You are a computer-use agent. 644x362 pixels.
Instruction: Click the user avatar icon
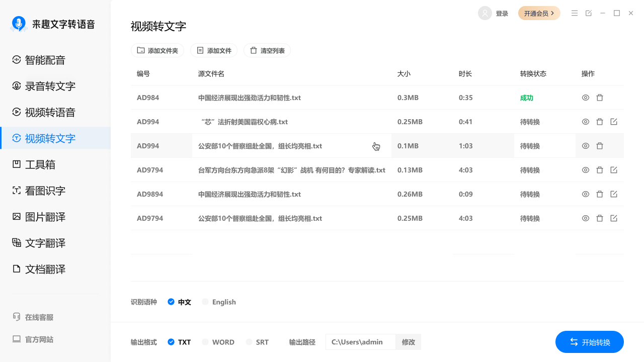485,13
